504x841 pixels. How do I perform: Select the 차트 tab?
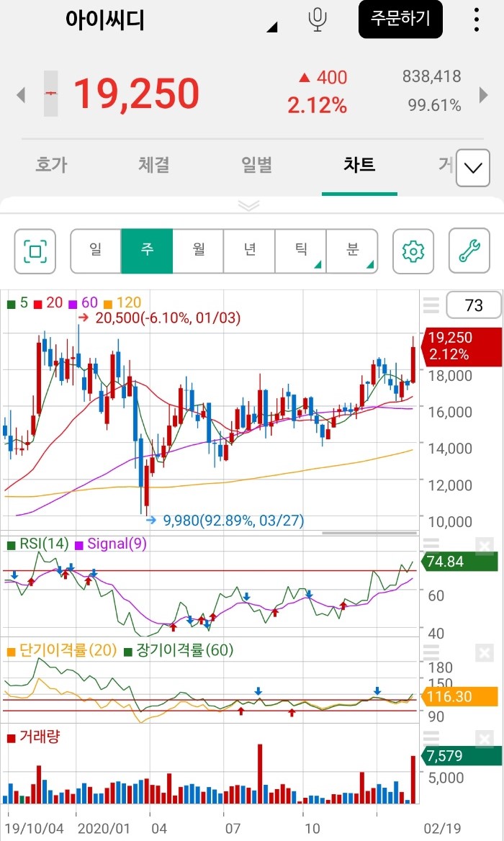point(359,165)
